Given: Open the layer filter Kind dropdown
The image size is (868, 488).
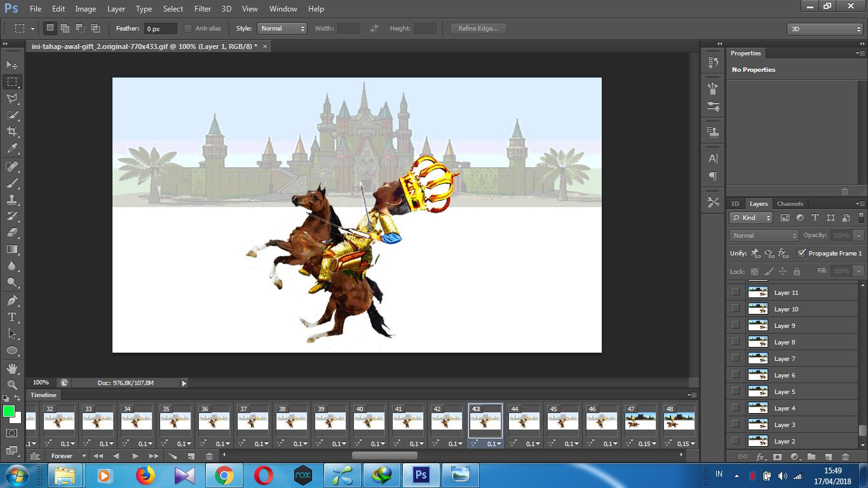Looking at the screenshot, I should (750, 218).
